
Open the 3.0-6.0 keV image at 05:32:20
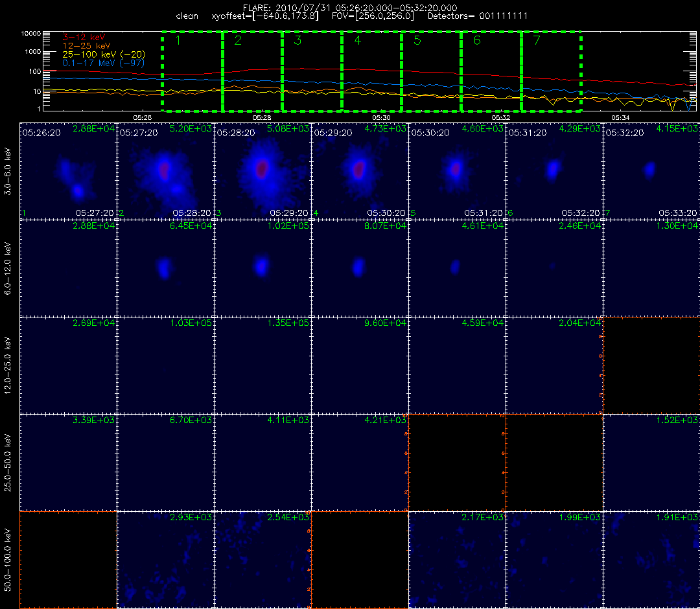[x=652, y=171]
